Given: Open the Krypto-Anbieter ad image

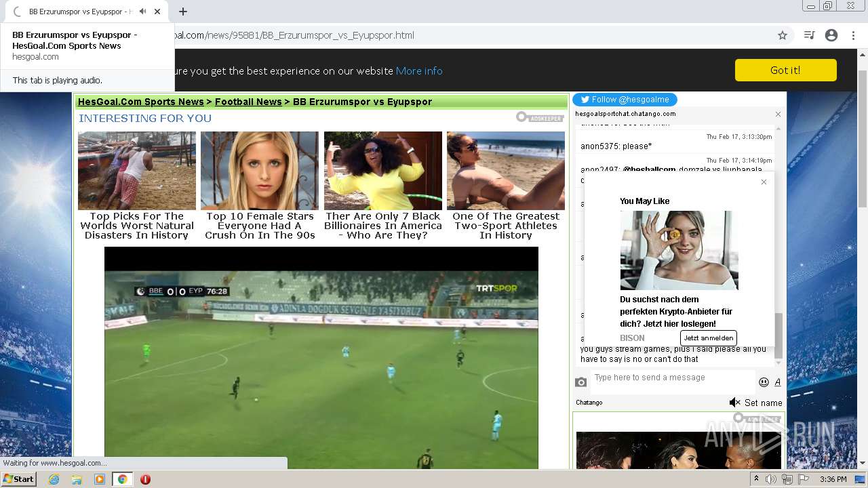Looking at the screenshot, I should (x=679, y=250).
